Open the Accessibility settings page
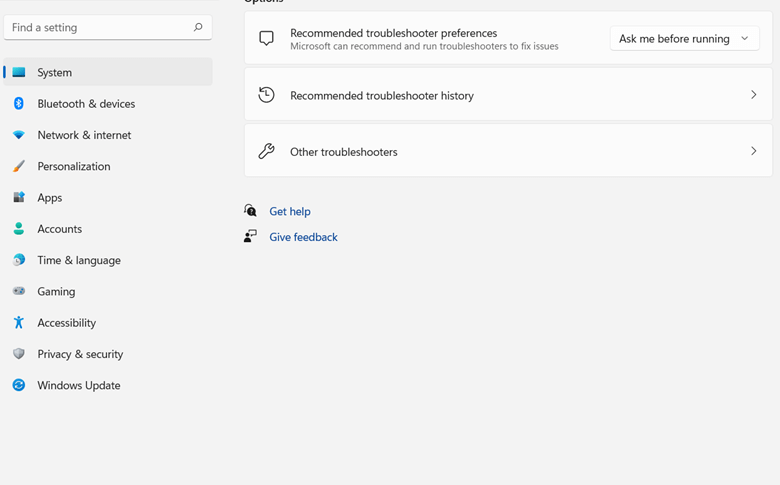This screenshot has width=780, height=485. [x=67, y=323]
